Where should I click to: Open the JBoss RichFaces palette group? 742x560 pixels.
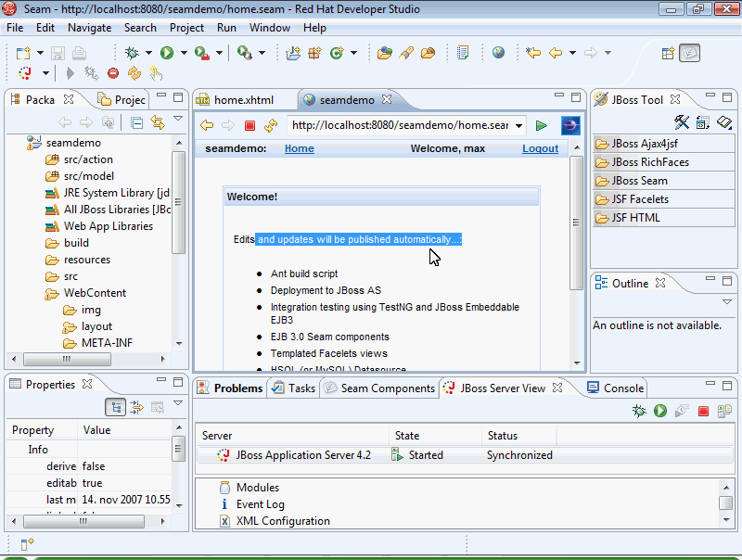click(663, 162)
